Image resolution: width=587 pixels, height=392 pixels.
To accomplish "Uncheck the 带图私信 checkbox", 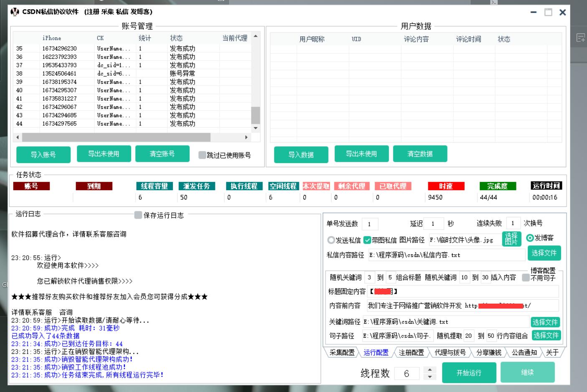I will 367,240.
